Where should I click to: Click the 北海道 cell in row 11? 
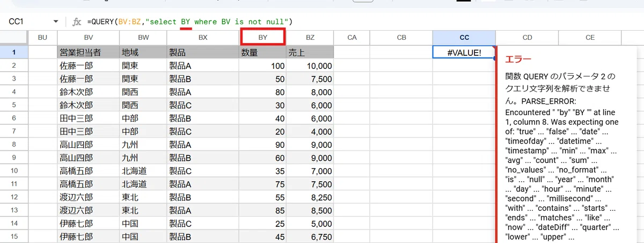tap(143, 183)
